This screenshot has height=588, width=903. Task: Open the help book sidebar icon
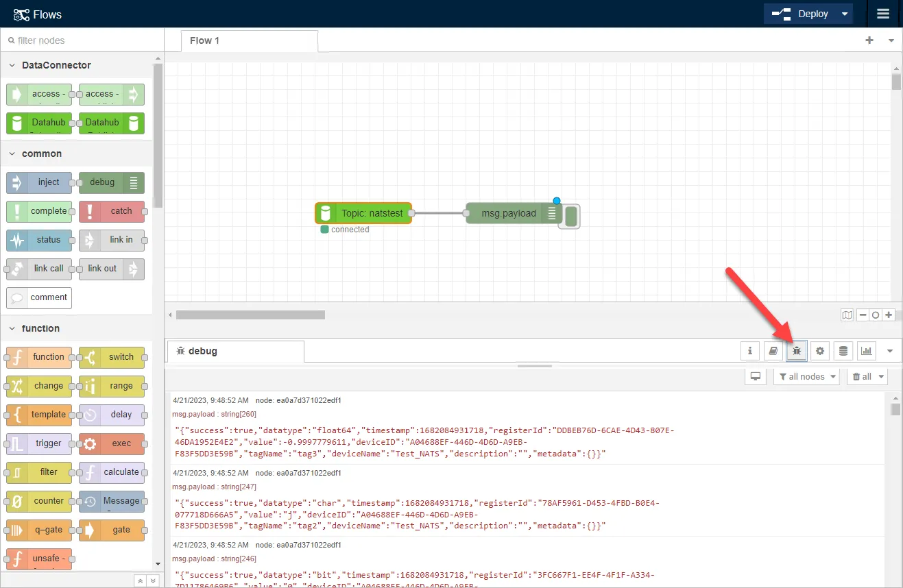point(773,351)
